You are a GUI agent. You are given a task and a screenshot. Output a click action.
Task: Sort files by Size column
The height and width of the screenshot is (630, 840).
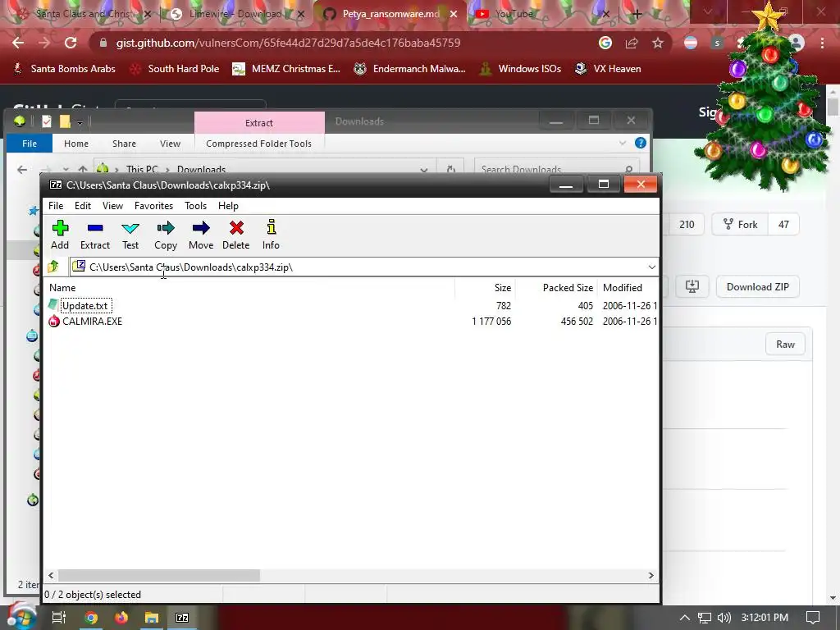(486, 288)
